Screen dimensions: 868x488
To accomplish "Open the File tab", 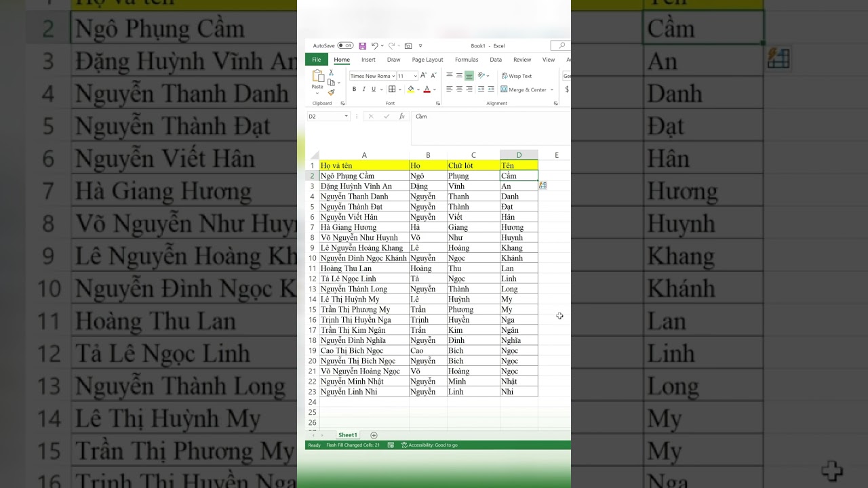I will pos(316,60).
